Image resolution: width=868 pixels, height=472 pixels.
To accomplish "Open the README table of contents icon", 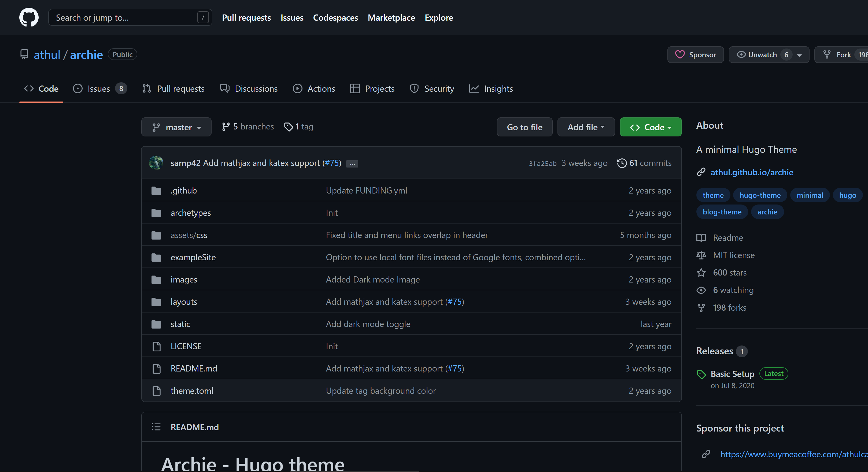I will (156, 427).
